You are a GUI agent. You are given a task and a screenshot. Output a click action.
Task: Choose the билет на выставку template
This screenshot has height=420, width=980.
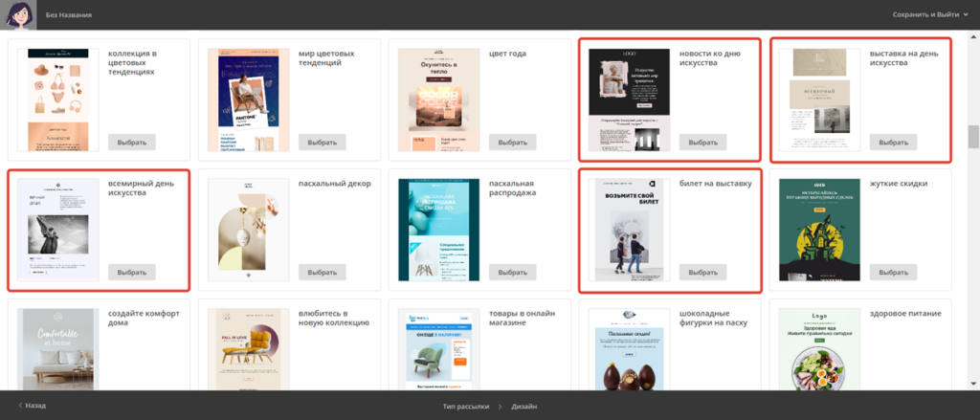(703, 273)
